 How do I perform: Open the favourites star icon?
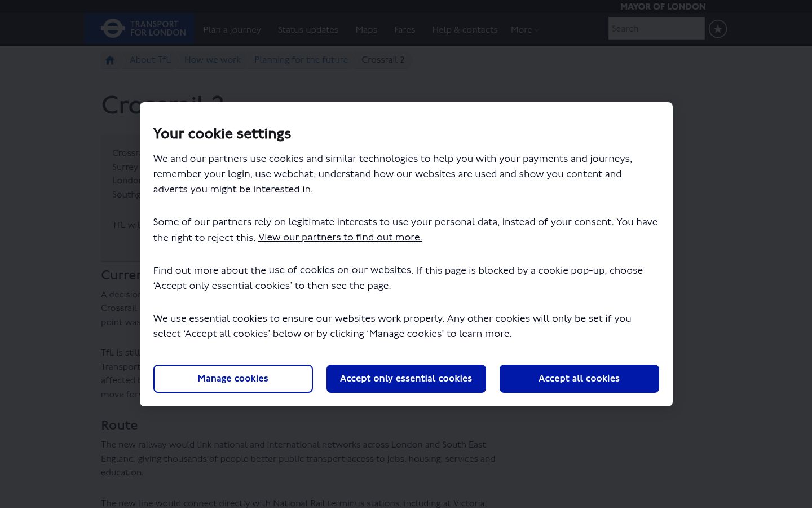pos(718,29)
